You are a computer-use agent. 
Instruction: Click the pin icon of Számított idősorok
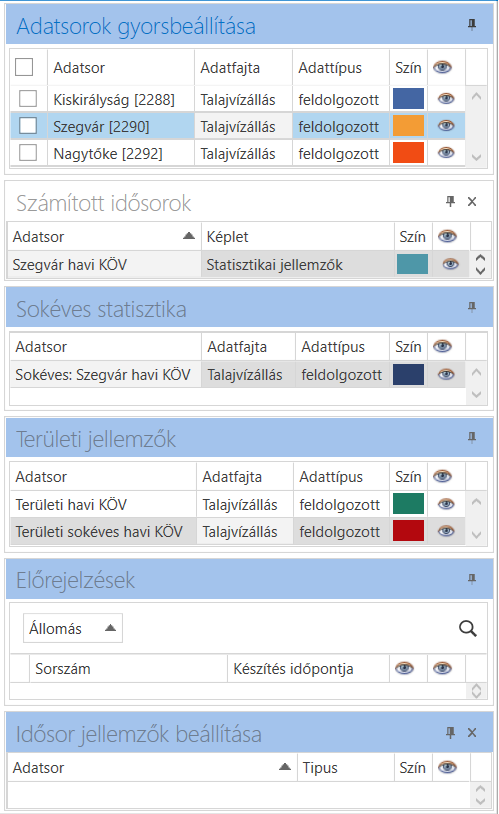tap(450, 201)
